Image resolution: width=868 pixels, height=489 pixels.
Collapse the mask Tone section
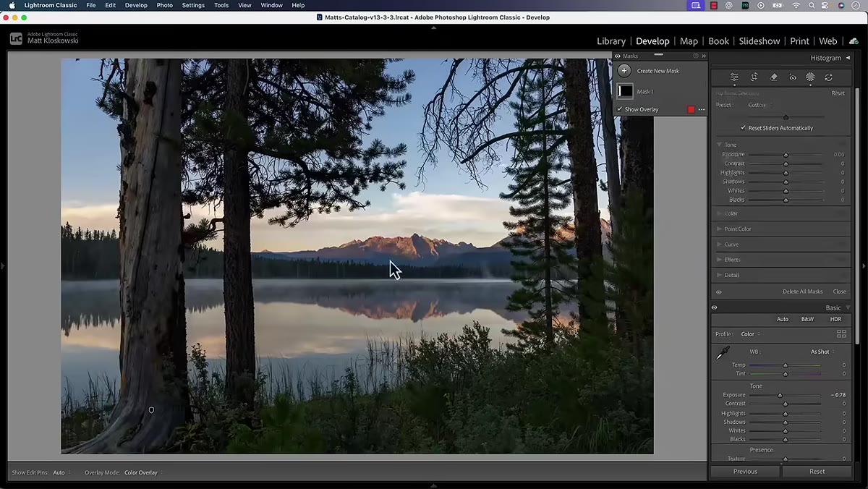tap(720, 145)
